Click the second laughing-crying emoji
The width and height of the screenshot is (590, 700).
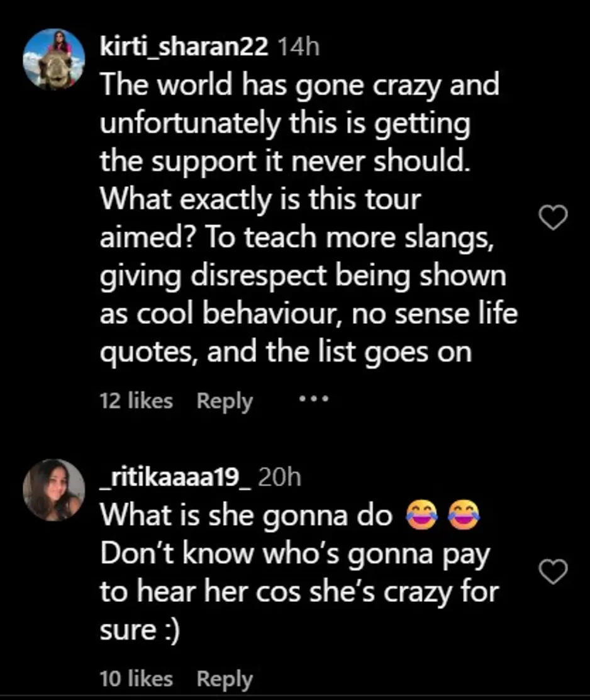pos(464,516)
